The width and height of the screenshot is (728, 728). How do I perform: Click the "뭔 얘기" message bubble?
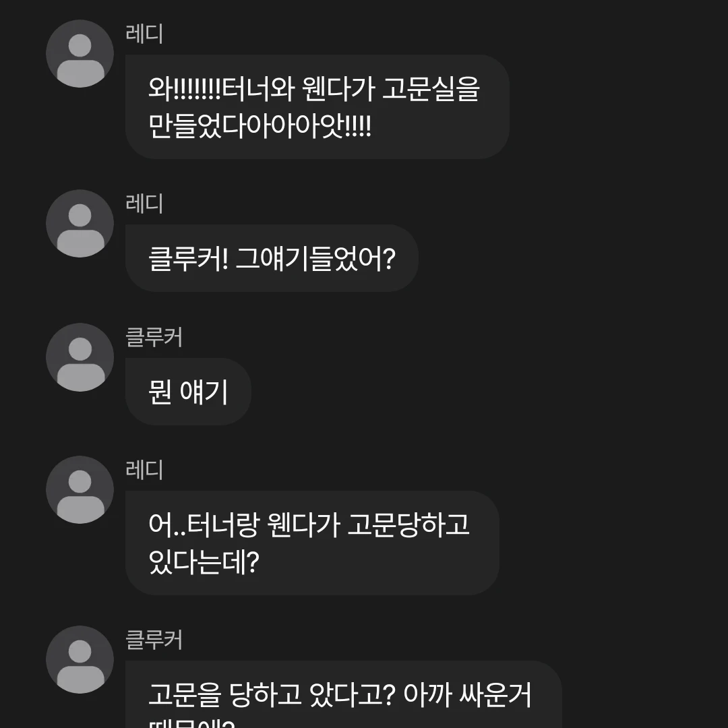coord(188,392)
